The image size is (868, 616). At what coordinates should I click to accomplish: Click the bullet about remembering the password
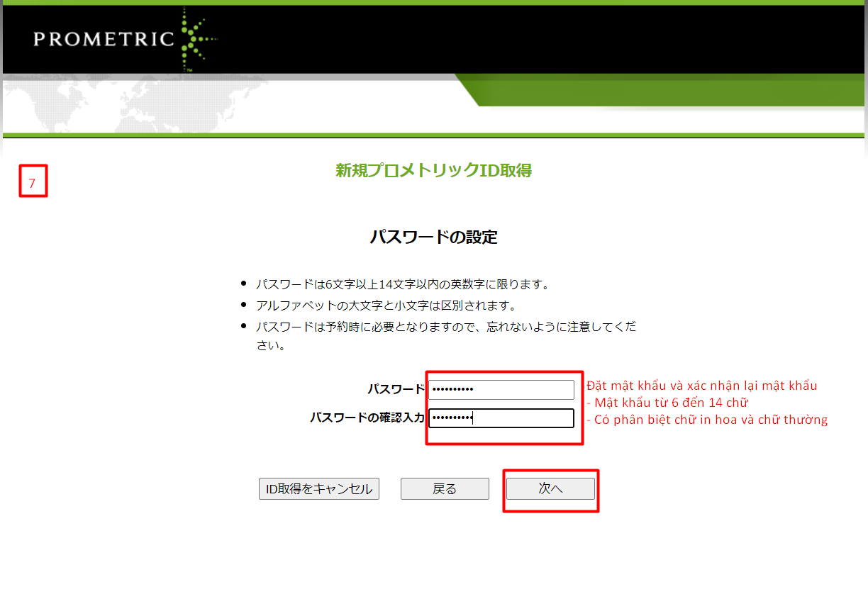coord(445,327)
